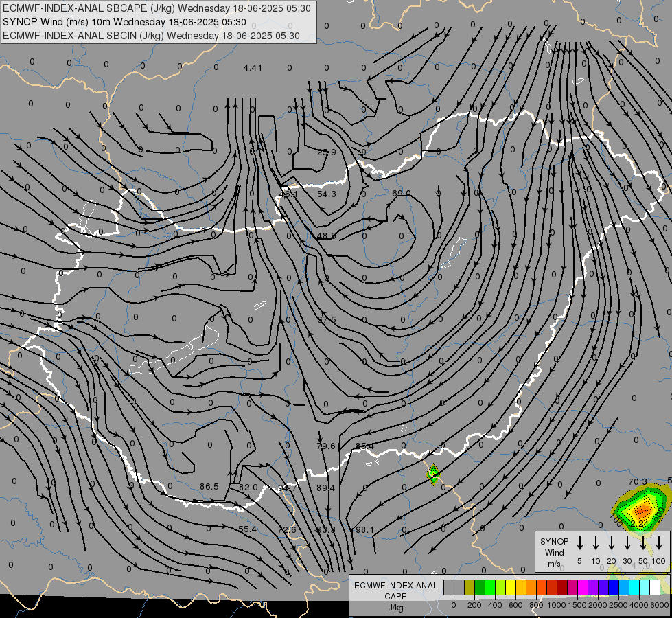This screenshot has width=672, height=618.
Task: Select the cyan swatch in the CAPE legend
Action: click(635, 587)
